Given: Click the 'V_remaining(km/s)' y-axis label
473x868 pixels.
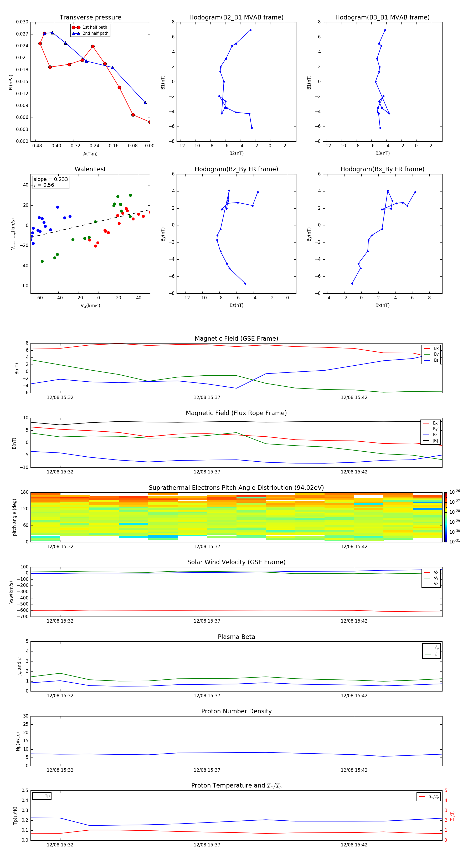Looking at the screenshot, I should [x=13, y=234].
